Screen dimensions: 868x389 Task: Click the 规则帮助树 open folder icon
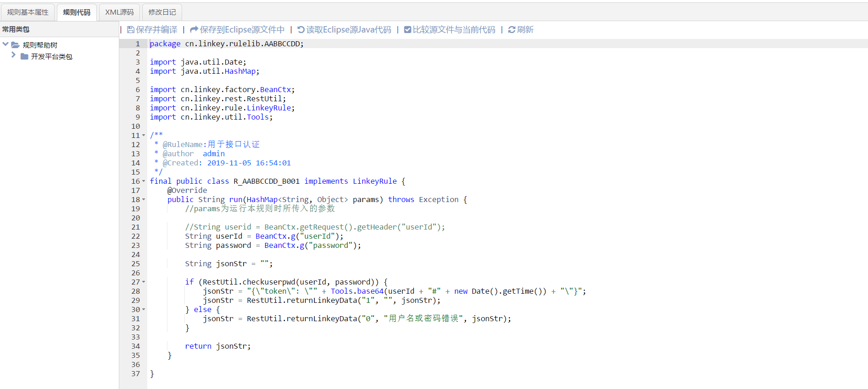(15, 45)
